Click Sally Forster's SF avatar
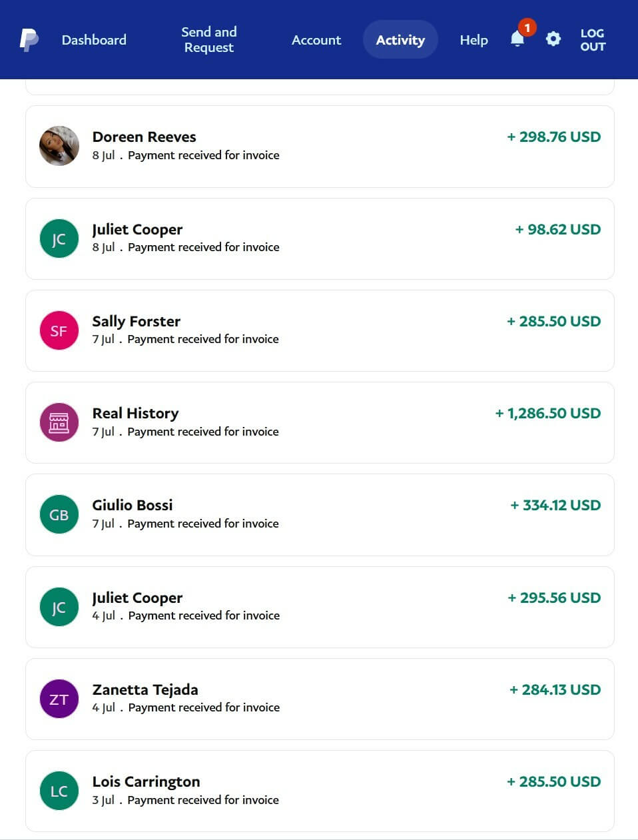Screen dimensions: 638x840 tap(59, 330)
